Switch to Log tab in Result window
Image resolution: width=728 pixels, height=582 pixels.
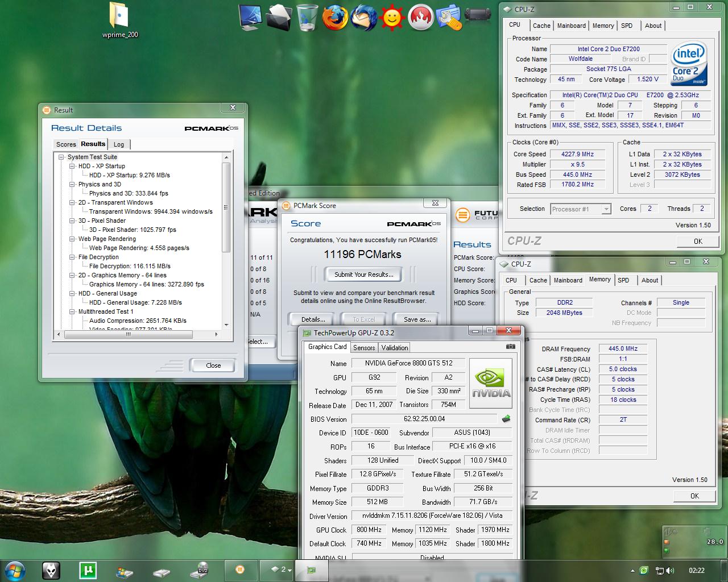click(x=119, y=144)
